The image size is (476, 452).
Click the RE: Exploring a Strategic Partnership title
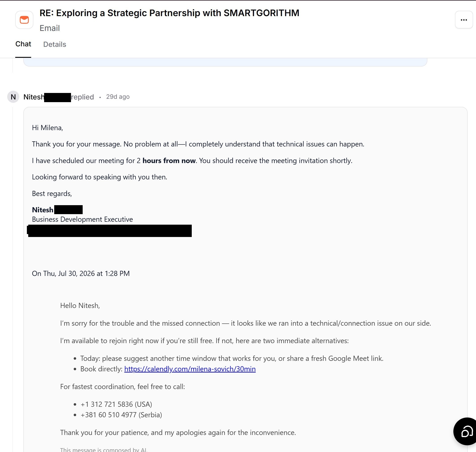[169, 13]
